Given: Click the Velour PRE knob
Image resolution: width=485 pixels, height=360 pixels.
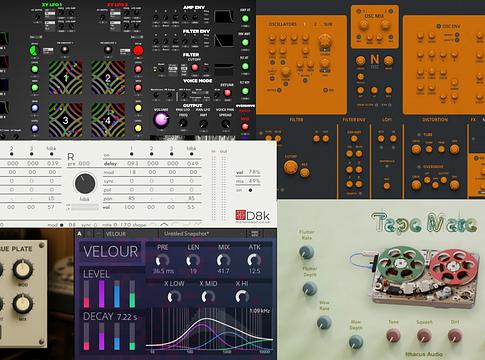Looking at the screenshot, I should 162,260.
